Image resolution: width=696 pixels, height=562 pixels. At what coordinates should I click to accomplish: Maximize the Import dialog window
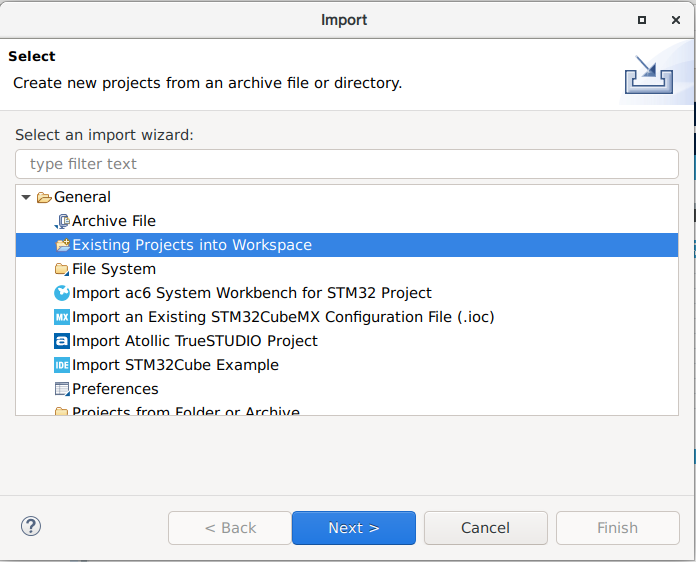click(642, 20)
